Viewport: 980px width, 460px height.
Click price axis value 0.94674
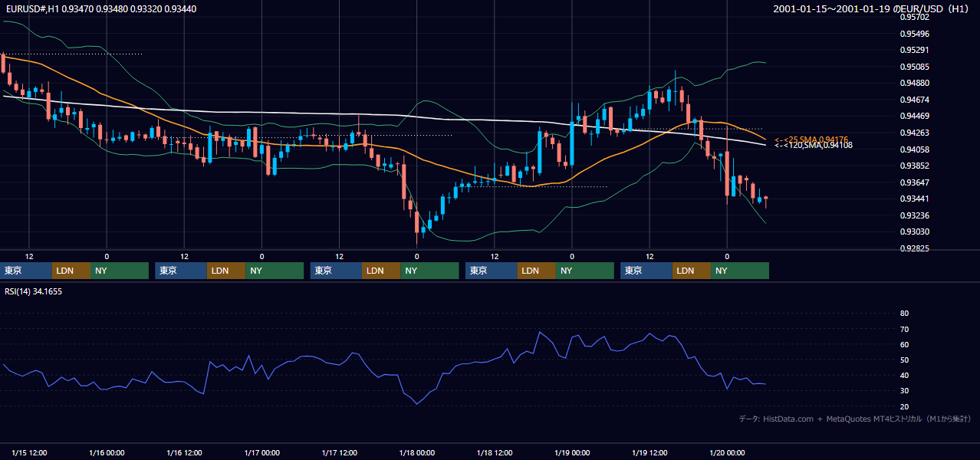click(x=913, y=100)
